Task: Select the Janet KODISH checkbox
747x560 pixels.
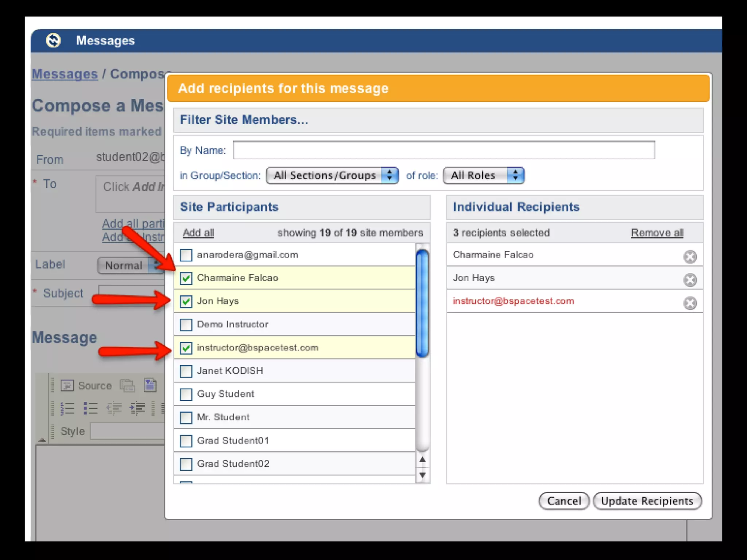Action: (x=186, y=371)
